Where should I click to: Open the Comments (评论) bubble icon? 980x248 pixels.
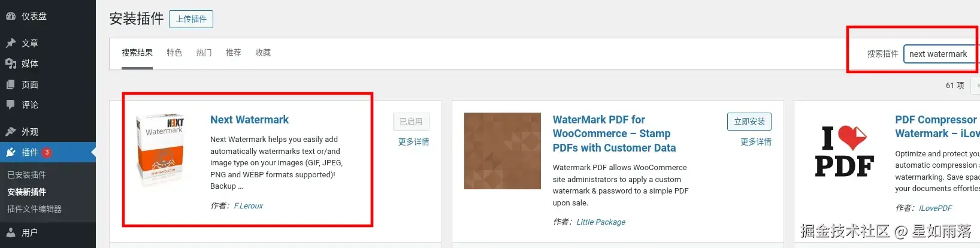tap(11, 105)
